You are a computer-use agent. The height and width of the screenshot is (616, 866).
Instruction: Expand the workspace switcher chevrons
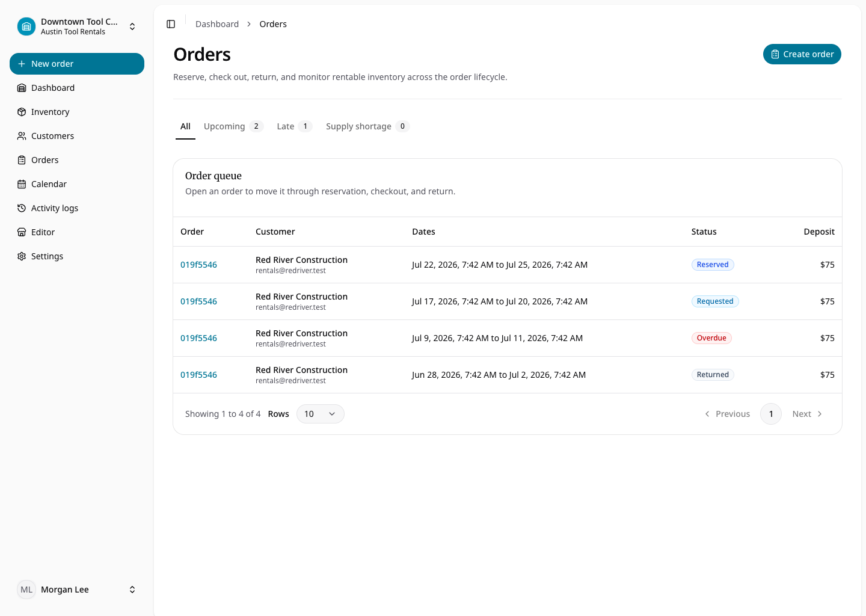pyautogui.click(x=132, y=26)
